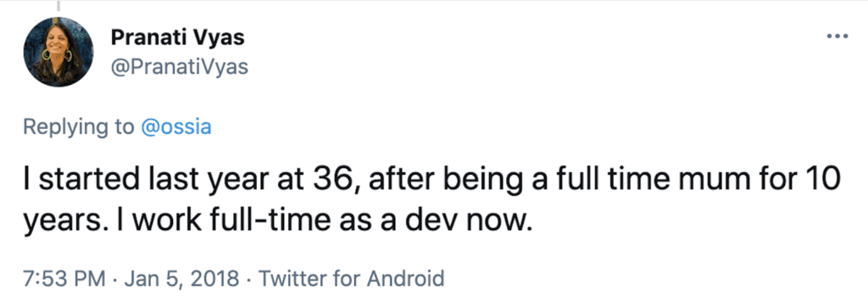Click the Jan 5, 2018 date
Image resolution: width=868 pixels, height=308 pixels.
[x=181, y=277]
